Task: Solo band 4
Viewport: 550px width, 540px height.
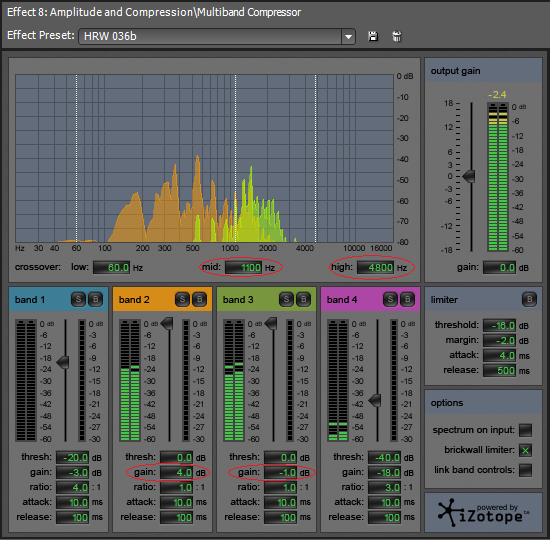Action: (x=390, y=299)
